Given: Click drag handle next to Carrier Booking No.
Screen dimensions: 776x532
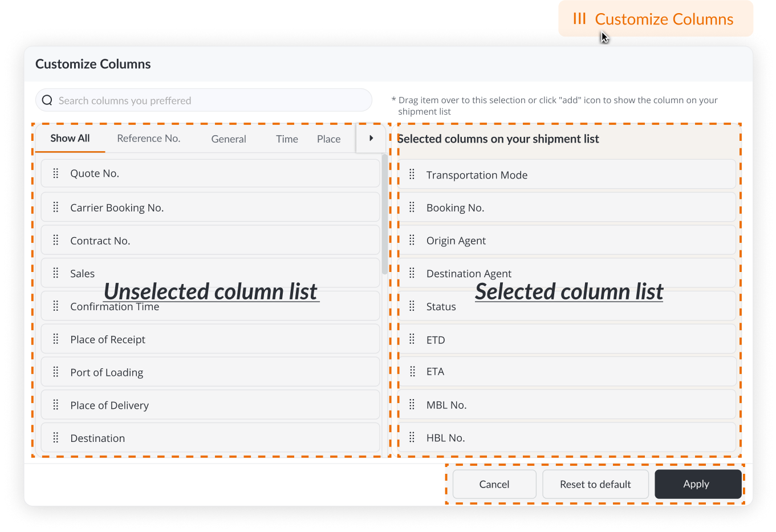Looking at the screenshot, I should tap(56, 208).
